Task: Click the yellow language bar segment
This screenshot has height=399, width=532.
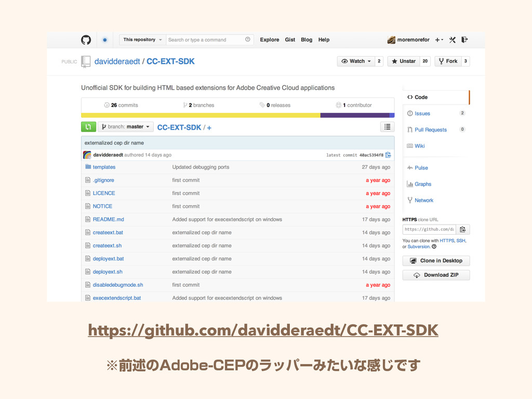Action: click(x=201, y=115)
